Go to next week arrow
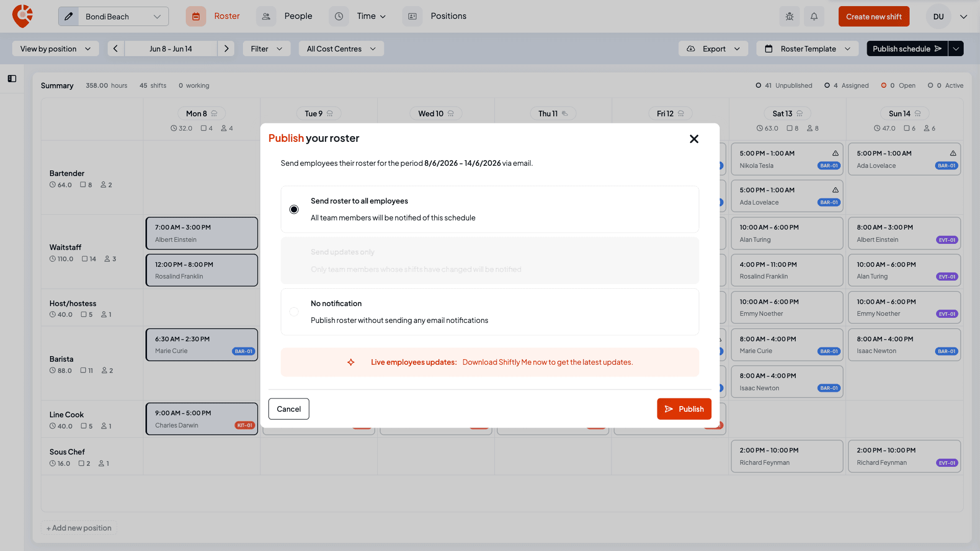The height and width of the screenshot is (551, 980). tap(226, 48)
